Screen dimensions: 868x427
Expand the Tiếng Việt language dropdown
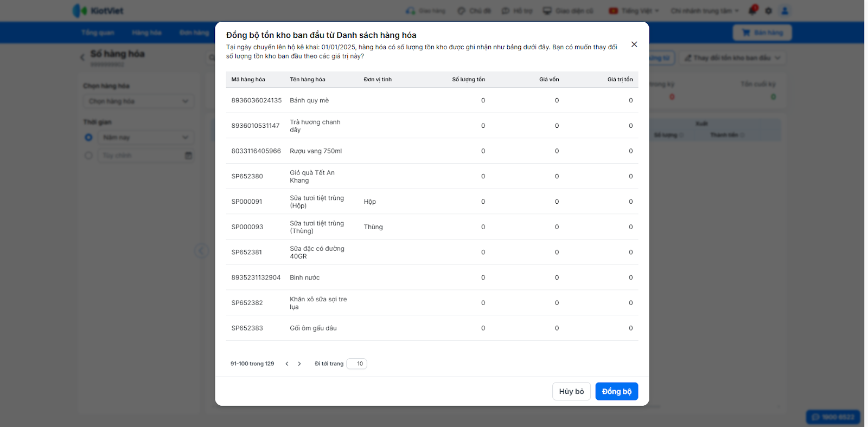tap(634, 11)
